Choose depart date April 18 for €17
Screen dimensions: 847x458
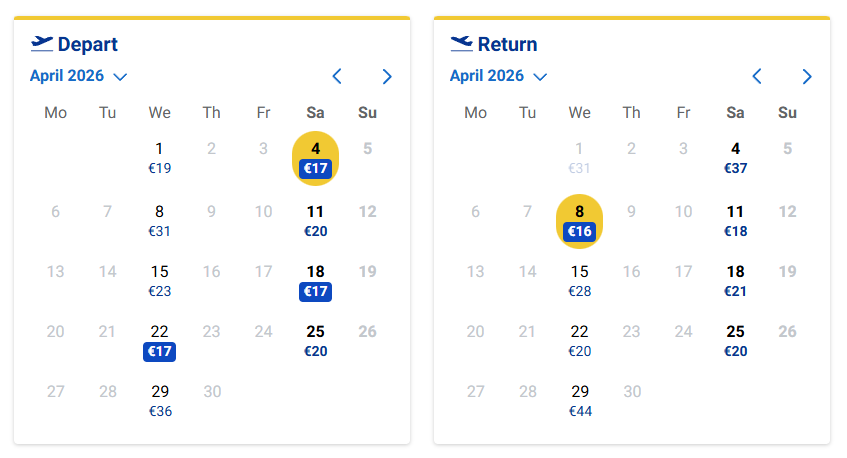(x=316, y=281)
